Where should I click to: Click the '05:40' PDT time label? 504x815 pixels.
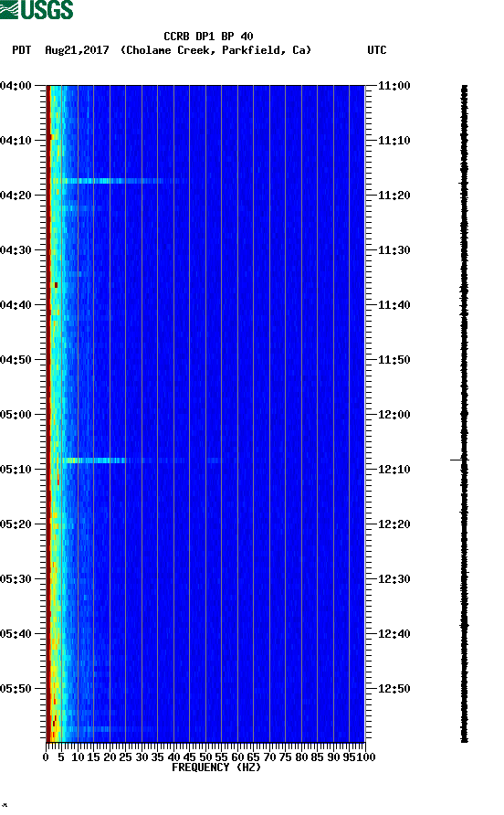(16, 634)
